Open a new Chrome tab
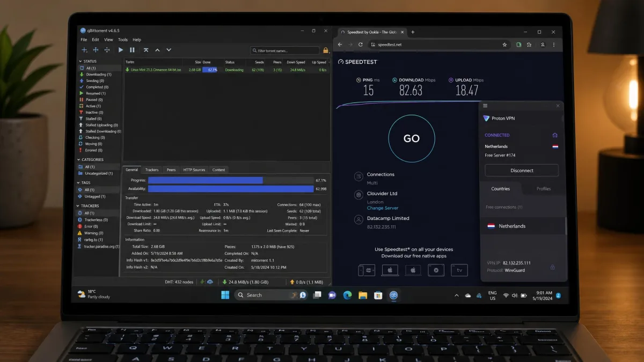The image size is (644, 362). (x=413, y=32)
